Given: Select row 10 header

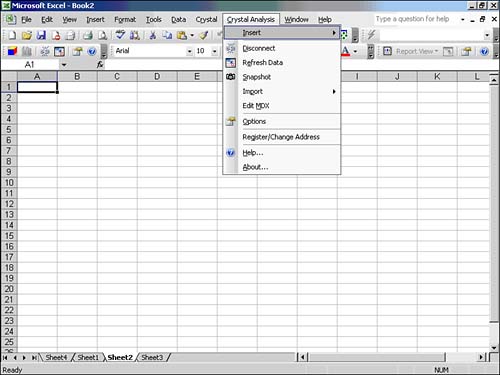Looking at the screenshot, I should (9, 183).
